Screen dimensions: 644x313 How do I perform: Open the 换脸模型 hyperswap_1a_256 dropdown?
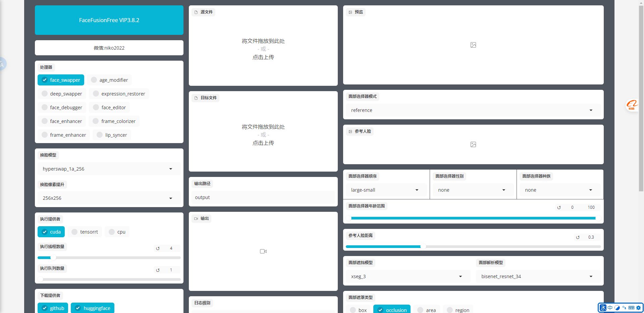click(109, 169)
